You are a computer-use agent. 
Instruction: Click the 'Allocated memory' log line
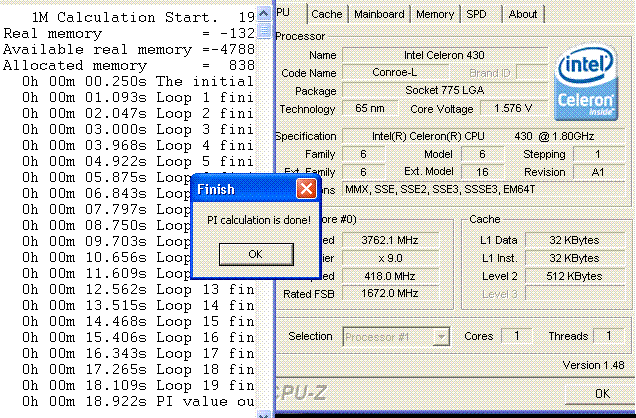(x=129, y=65)
